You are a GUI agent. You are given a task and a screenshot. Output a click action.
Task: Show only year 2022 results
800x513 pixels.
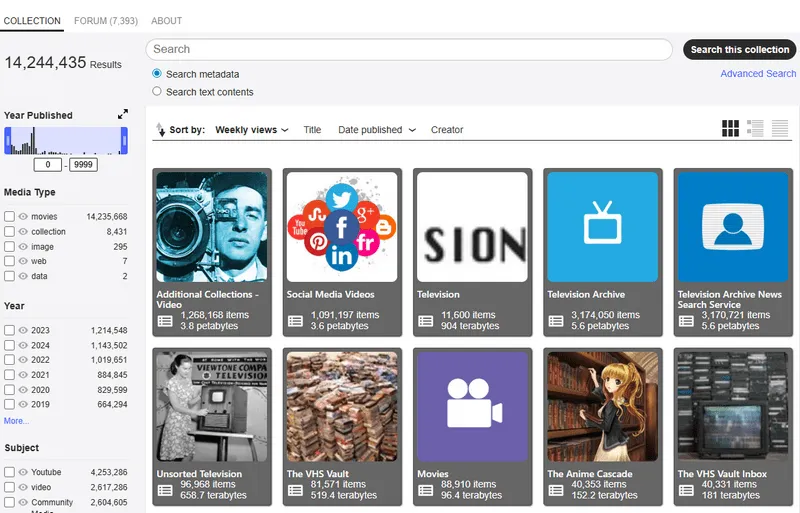pos(23,360)
